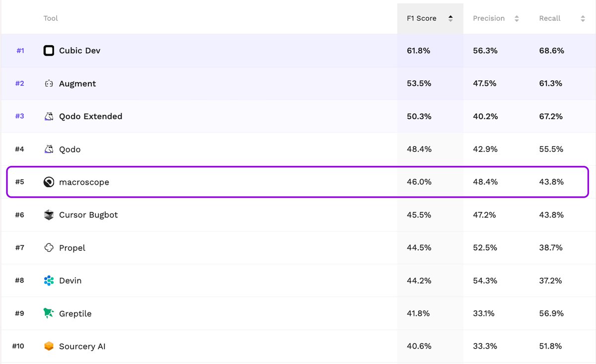Image resolution: width=596 pixels, height=364 pixels.
Task: Open the Qodo Extended tool name
Action: [x=90, y=116]
